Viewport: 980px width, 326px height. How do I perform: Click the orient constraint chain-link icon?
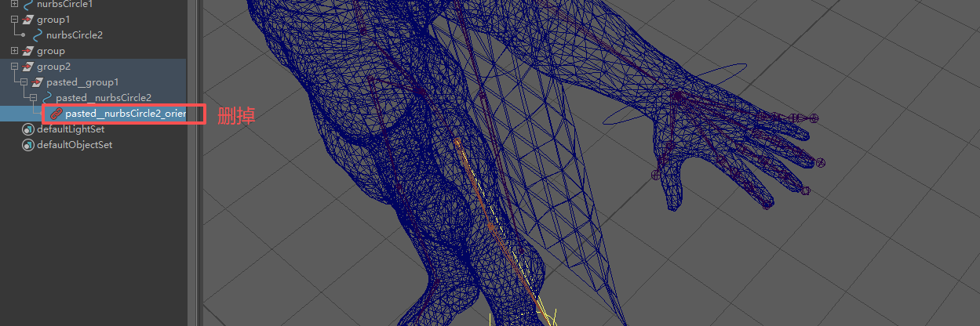56,114
